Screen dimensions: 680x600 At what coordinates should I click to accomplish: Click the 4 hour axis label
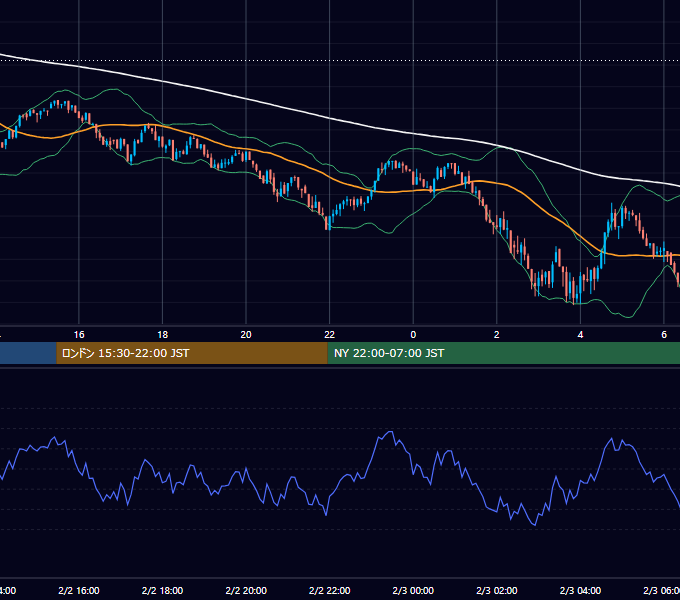point(580,335)
